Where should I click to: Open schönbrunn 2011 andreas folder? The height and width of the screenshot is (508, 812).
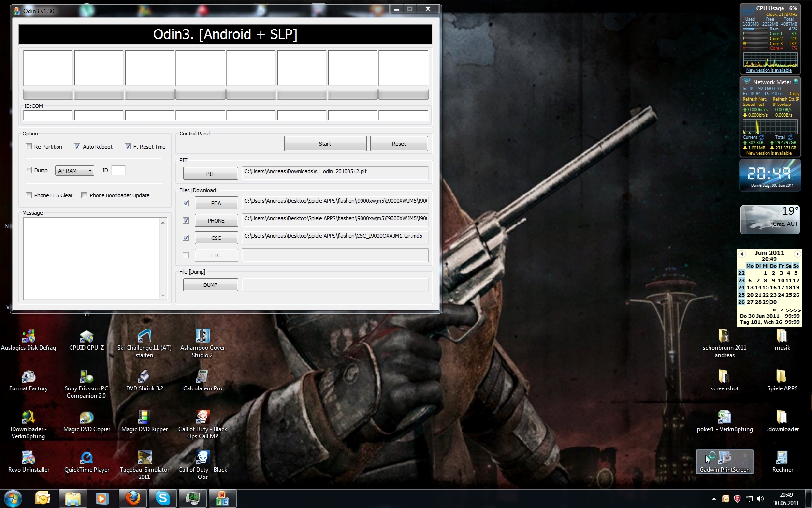725,343
